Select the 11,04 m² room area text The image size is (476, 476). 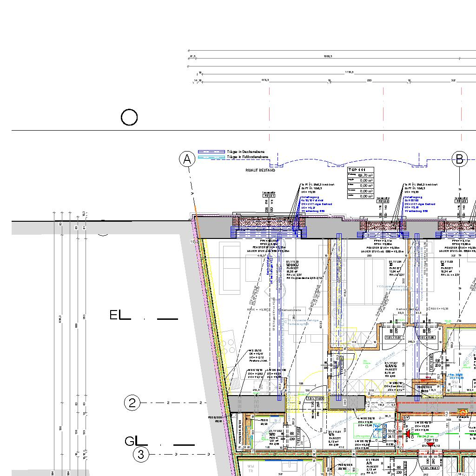tap(394, 271)
